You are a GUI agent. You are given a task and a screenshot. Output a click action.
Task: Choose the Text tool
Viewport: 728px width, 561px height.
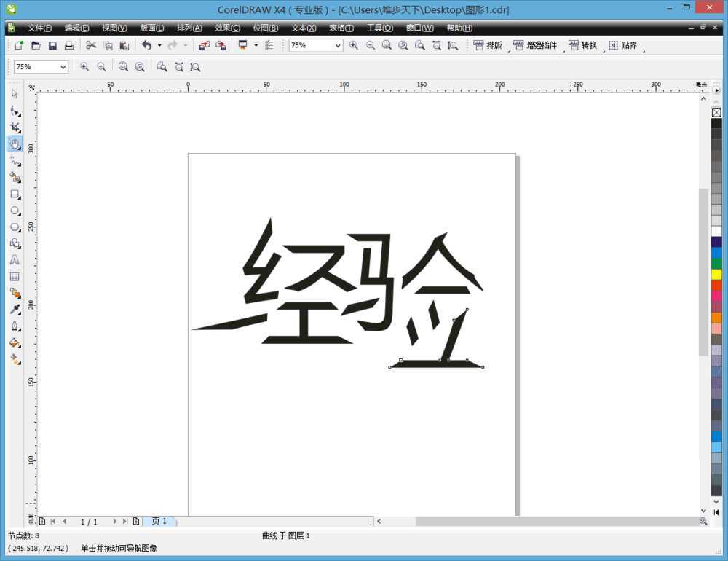(15, 260)
